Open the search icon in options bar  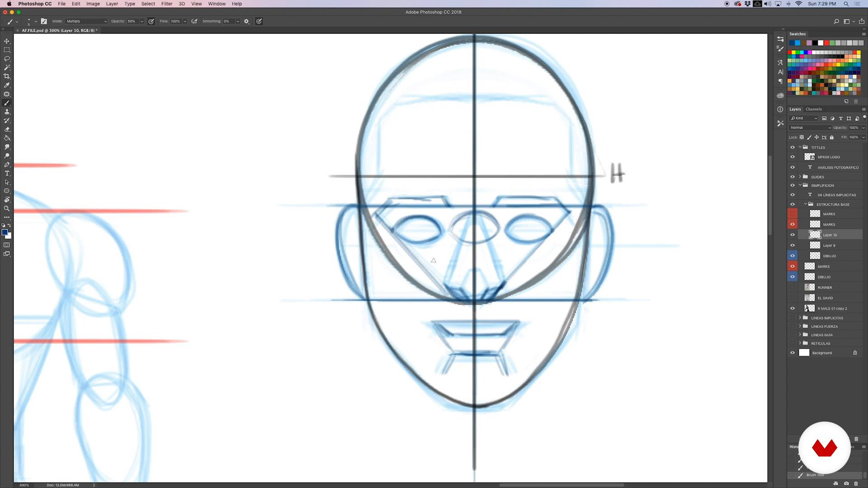(836, 21)
